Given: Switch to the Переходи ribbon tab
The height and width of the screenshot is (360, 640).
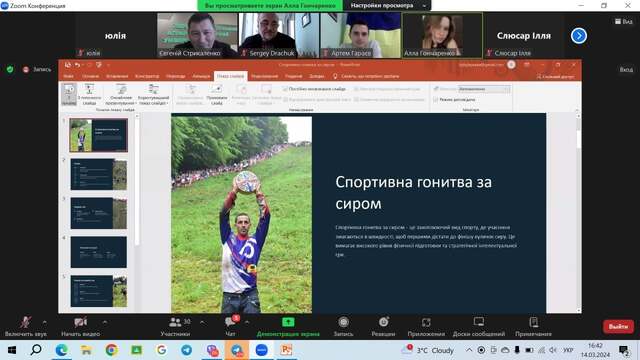Looking at the screenshot, I should [x=176, y=76].
